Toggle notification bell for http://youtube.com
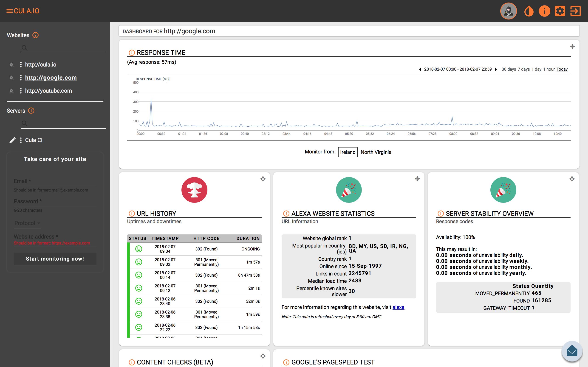588x367 pixels. pyautogui.click(x=11, y=91)
